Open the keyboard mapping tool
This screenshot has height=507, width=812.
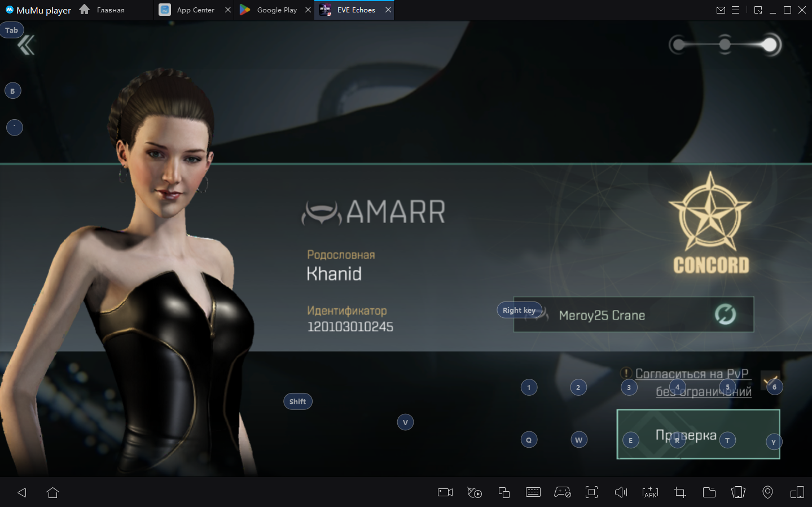click(x=533, y=492)
